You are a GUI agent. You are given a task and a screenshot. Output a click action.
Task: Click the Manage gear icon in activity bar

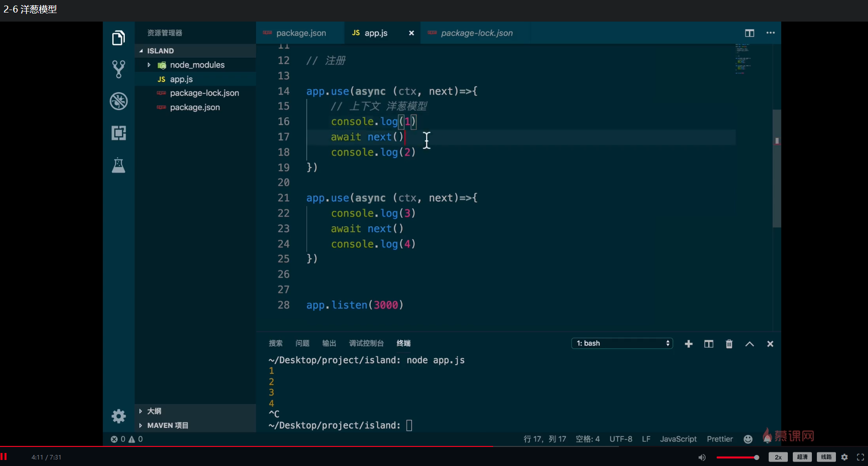(118, 416)
